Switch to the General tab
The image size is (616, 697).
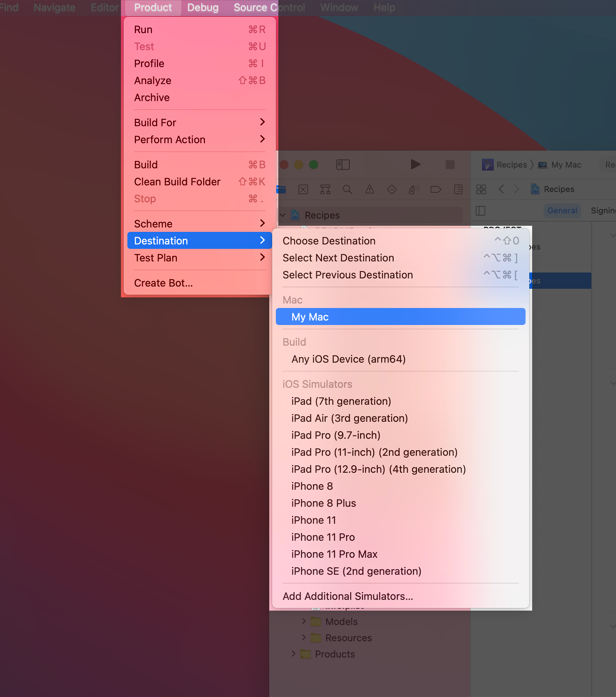pos(562,211)
